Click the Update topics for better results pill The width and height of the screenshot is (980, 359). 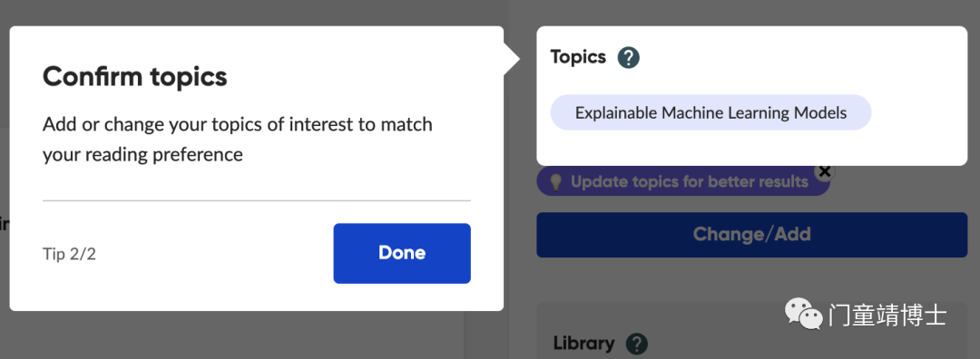(x=683, y=181)
